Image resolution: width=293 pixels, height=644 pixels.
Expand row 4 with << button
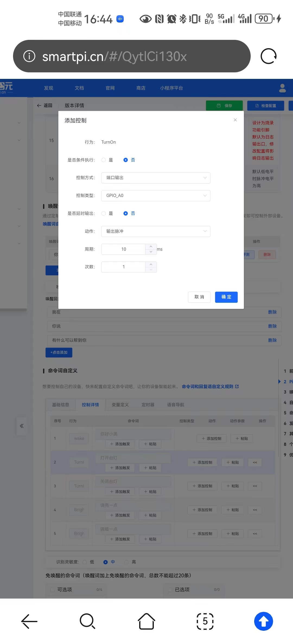pos(255,510)
